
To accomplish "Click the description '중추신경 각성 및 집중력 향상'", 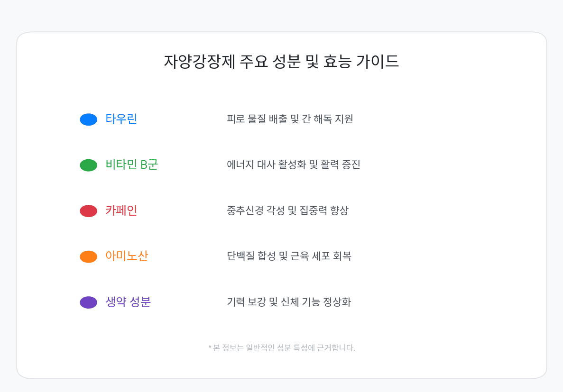I will (x=287, y=210).
